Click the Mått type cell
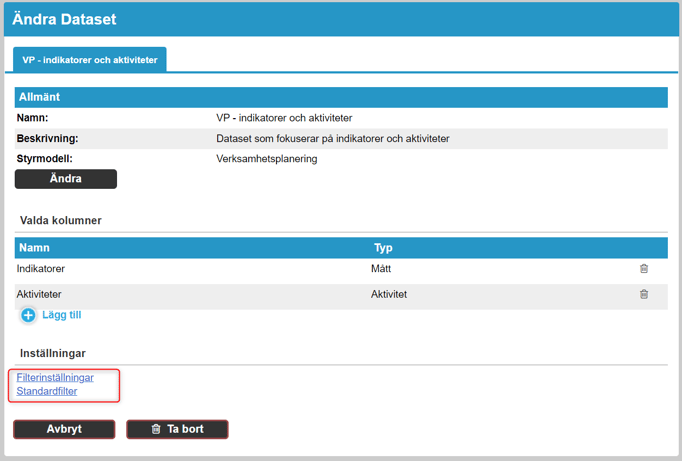Screen dimensions: 682x461 click(382, 269)
